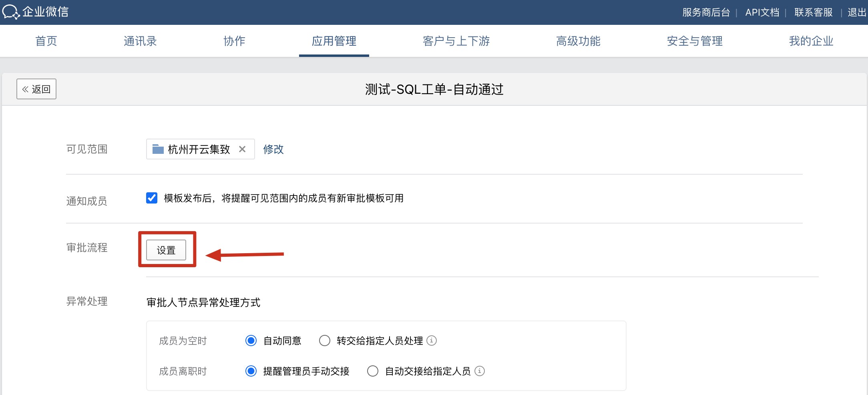Select the 自动同意 radio button

click(x=251, y=341)
